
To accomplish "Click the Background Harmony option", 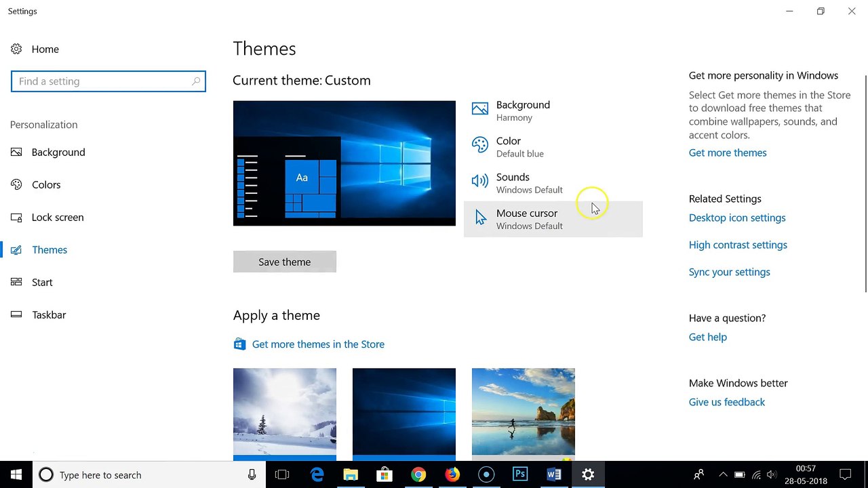I will (x=553, y=110).
